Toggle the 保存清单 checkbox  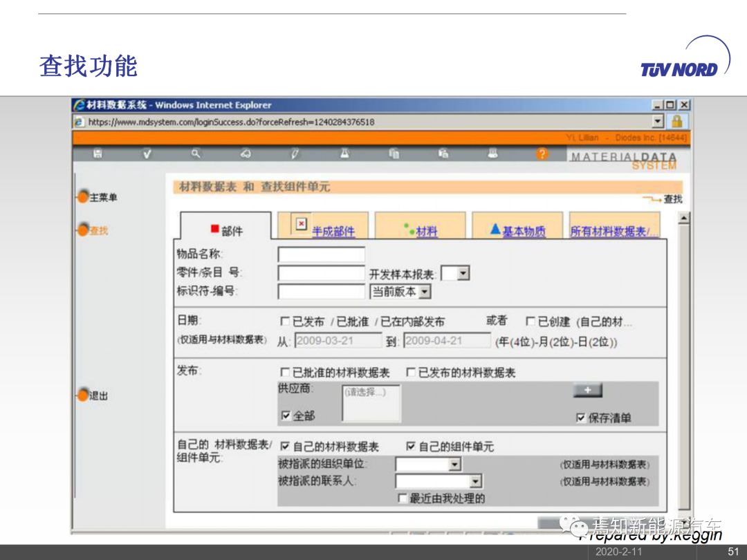(581, 418)
